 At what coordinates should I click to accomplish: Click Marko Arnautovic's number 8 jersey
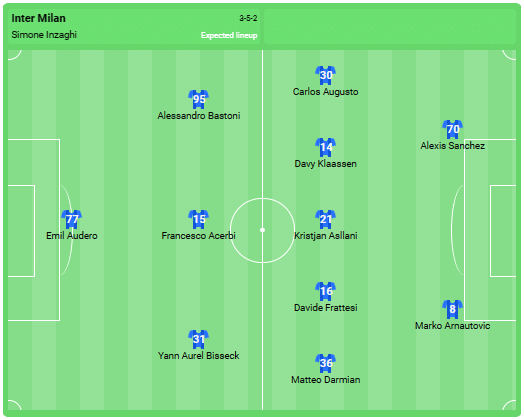point(452,309)
